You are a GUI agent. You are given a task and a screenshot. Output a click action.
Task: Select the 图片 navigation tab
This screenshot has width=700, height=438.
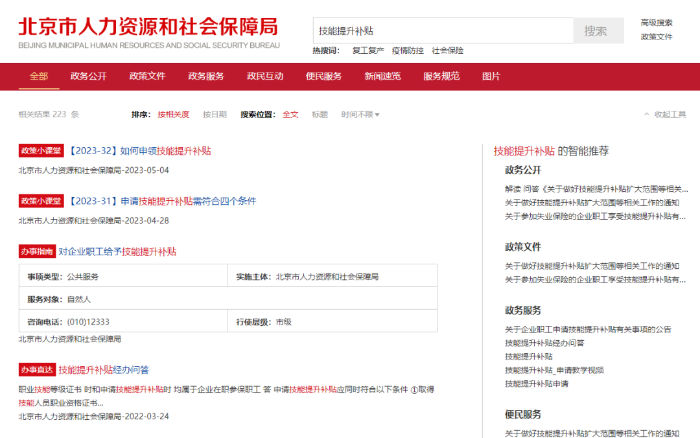(491, 76)
